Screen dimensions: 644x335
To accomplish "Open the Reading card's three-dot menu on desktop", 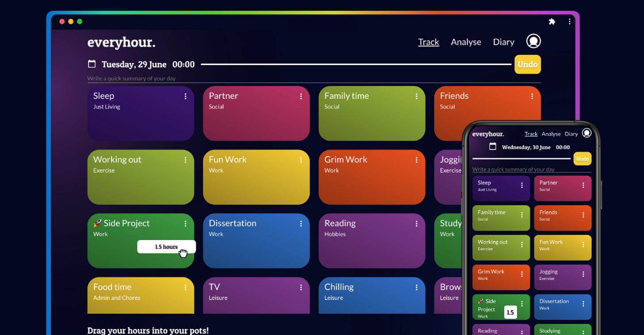I will (416, 223).
